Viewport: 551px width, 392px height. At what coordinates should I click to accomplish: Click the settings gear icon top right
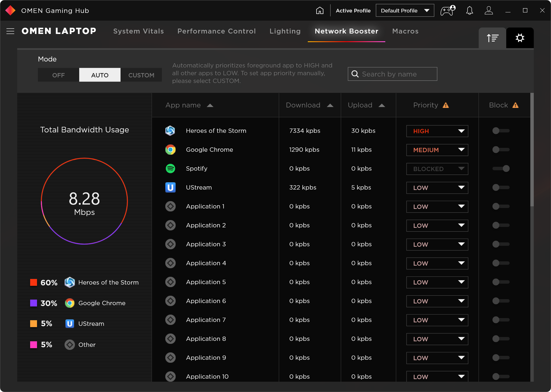(520, 38)
